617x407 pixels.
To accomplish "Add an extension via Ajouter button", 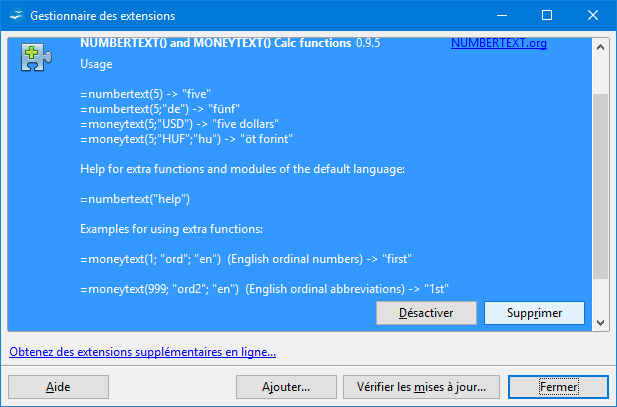I will tap(286, 387).
